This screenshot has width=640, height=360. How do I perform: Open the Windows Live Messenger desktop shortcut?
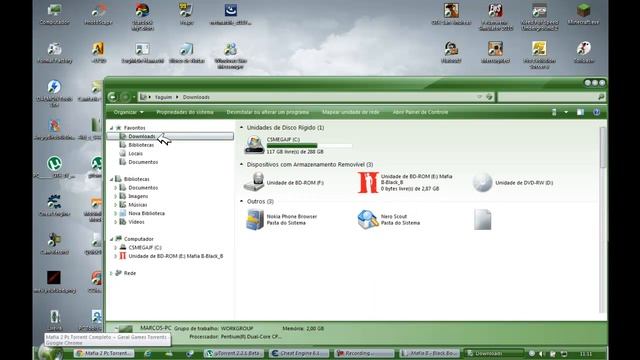(230, 55)
